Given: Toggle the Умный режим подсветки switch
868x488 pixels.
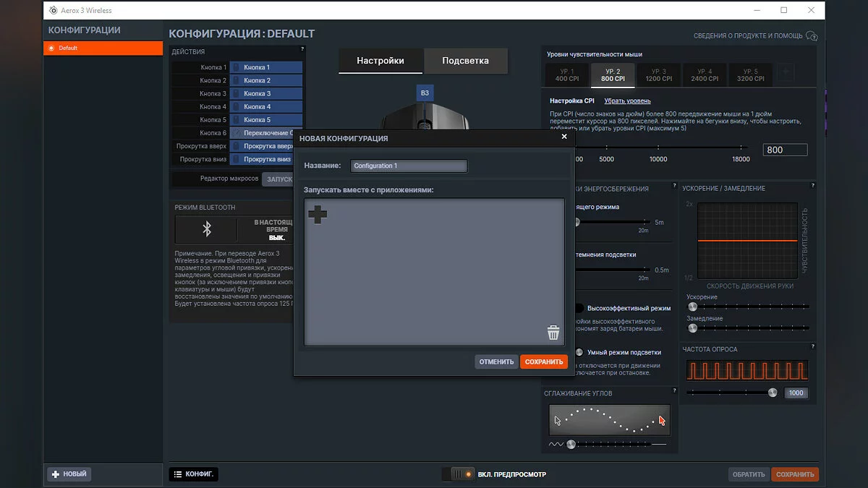Looking at the screenshot, I should [x=579, y=352].
